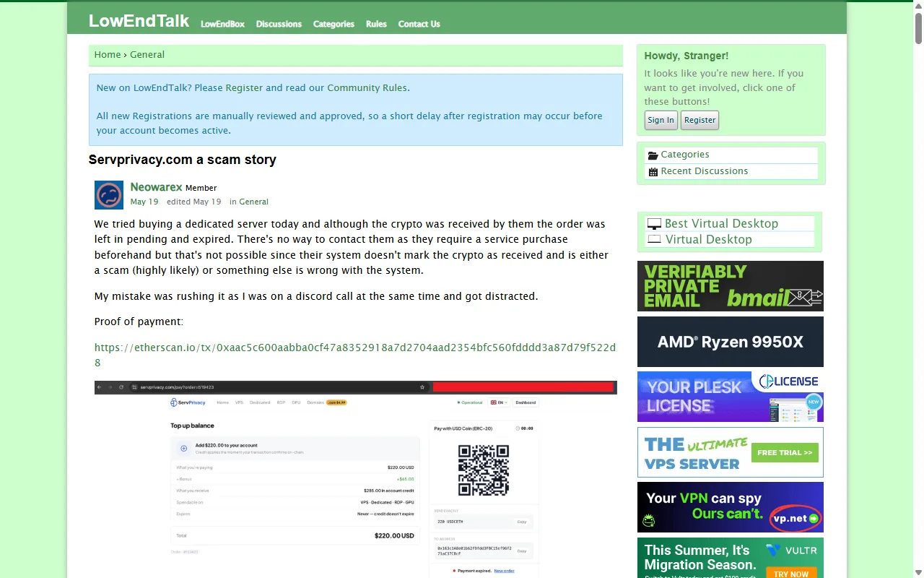This screenshot has width=924, height=578.
Task: Open the Neowarex username link
Action: pos(156,187)
